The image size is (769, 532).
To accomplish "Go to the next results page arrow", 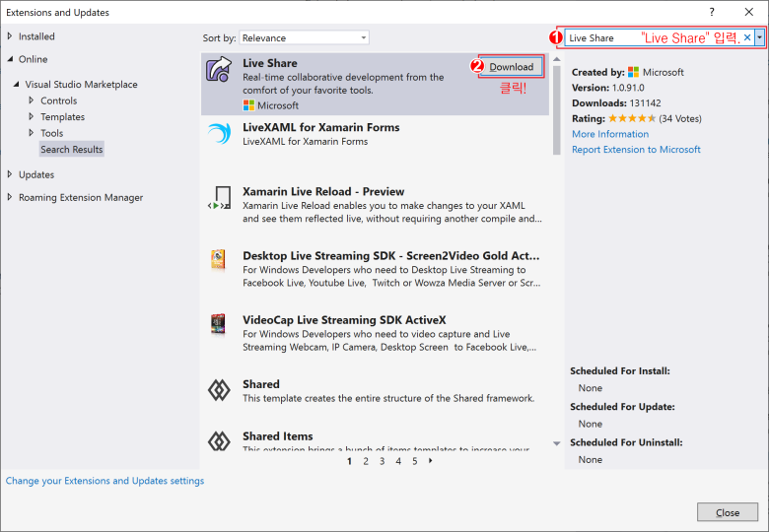I will pos(431,460).
